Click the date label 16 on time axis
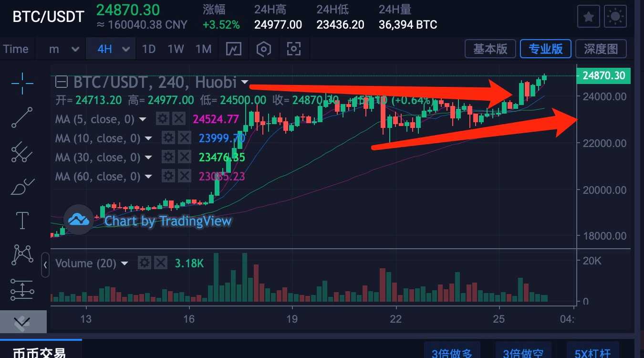This screenshot has width=644, height=358. (x=189, y=318)
